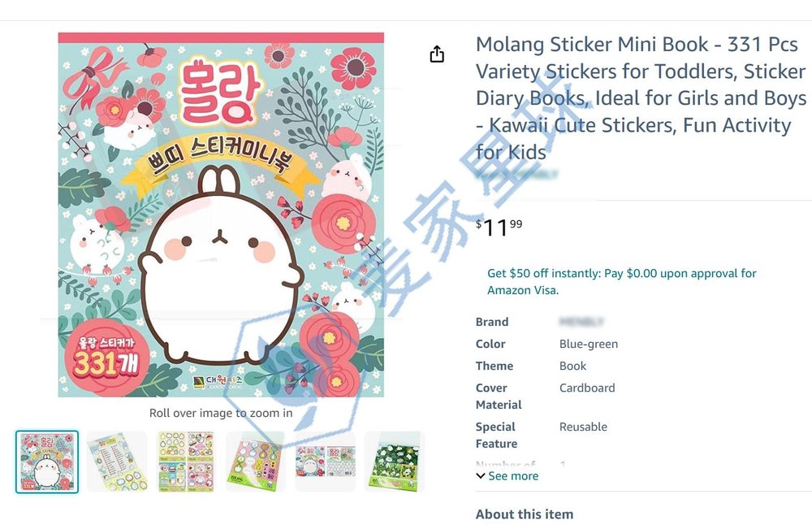Click the Reusable special feature value

point(583,427)
